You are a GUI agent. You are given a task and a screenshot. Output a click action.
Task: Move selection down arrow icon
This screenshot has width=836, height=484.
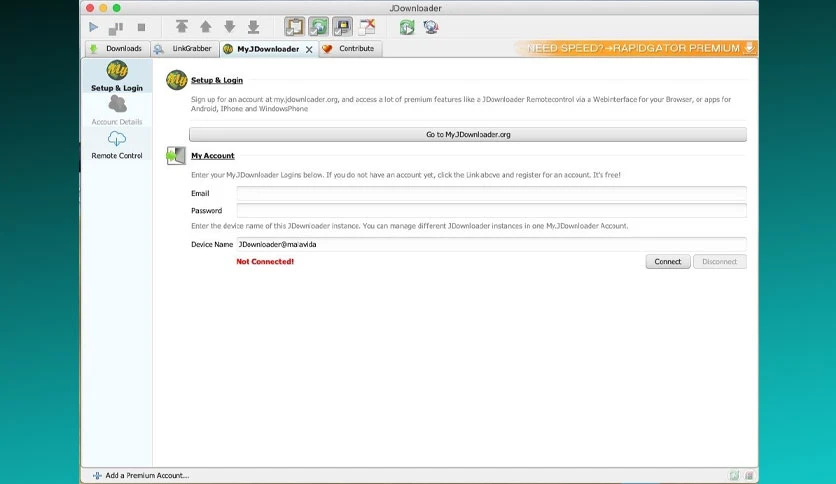pos(229,27)
